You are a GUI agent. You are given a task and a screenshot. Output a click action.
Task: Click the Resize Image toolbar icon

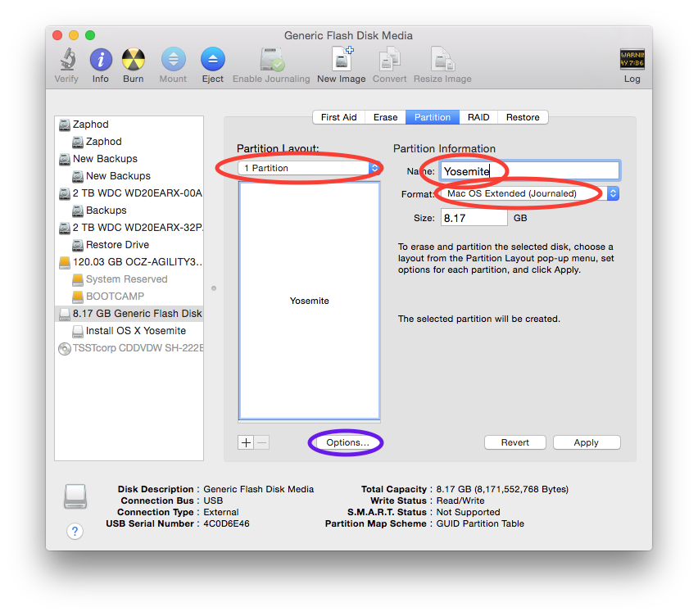click(442, 59)
